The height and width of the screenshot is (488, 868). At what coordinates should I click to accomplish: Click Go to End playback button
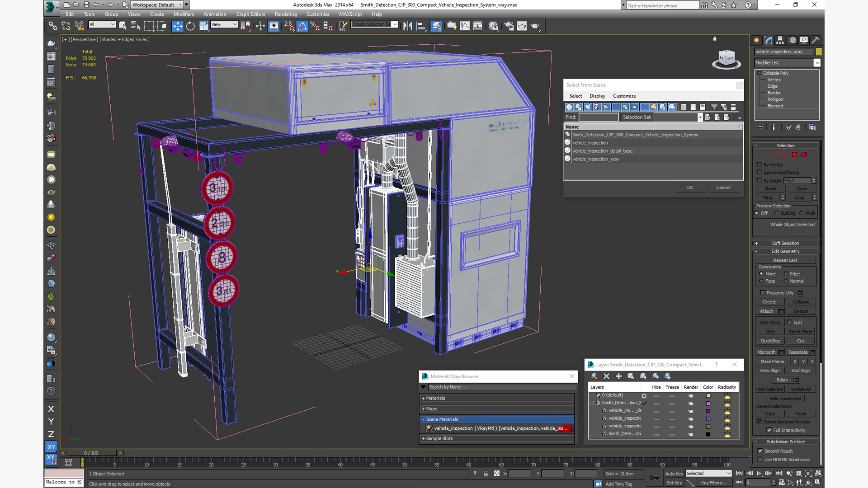click(779, 473)
